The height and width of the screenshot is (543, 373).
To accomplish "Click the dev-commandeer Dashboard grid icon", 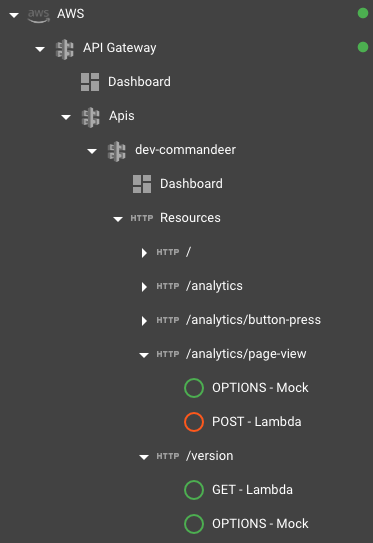I will (142, 184).
